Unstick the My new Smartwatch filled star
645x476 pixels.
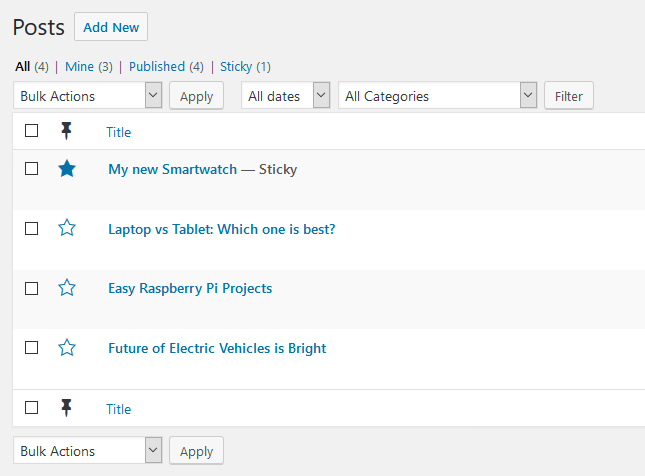pyautogui.click(x=67, y=169)
